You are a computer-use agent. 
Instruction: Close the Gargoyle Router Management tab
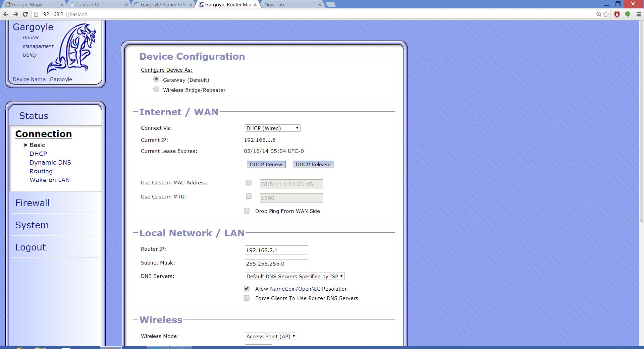[255, 4]
